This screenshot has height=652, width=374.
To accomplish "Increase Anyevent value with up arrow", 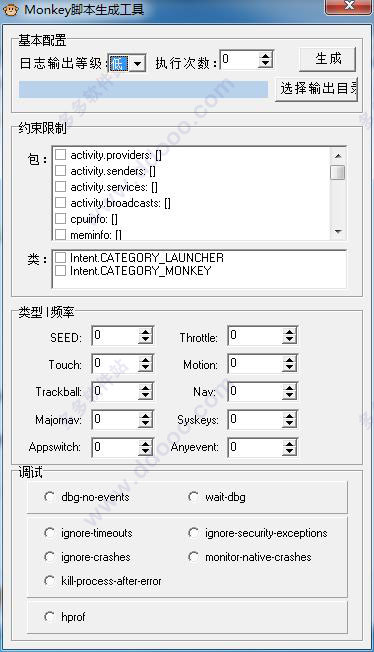I will tap(289, 443).
